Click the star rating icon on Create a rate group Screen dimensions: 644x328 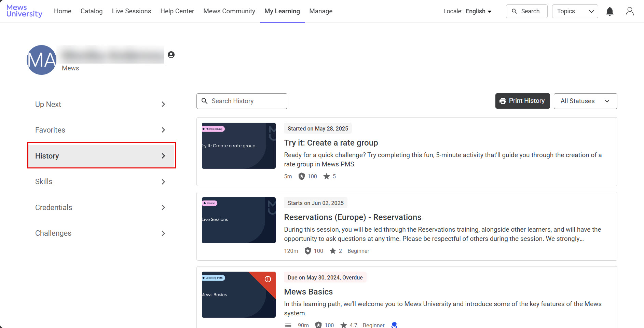coord(327,176)
